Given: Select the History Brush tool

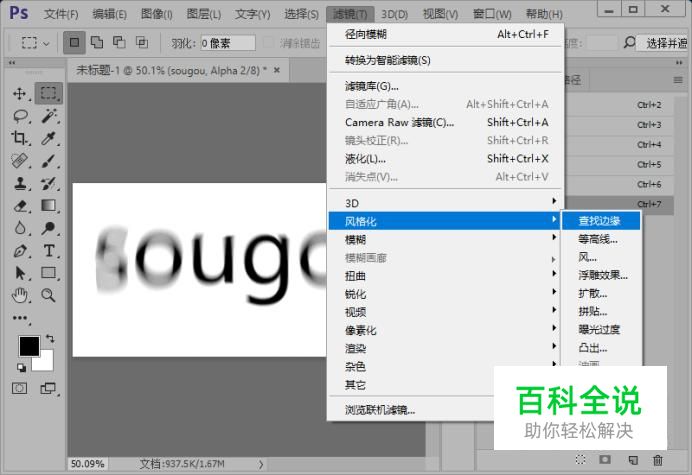Looking at the screenshot, I should click(49, 183).
